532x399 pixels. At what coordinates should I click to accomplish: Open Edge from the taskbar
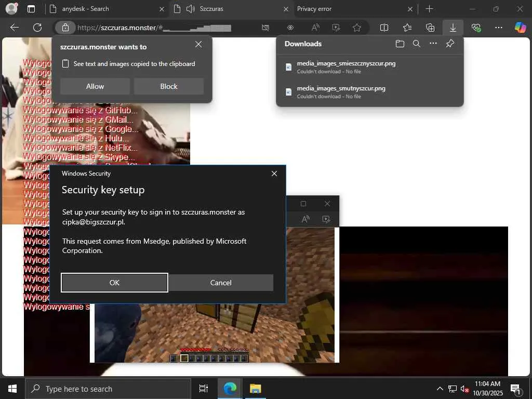(x=230, y=389)
